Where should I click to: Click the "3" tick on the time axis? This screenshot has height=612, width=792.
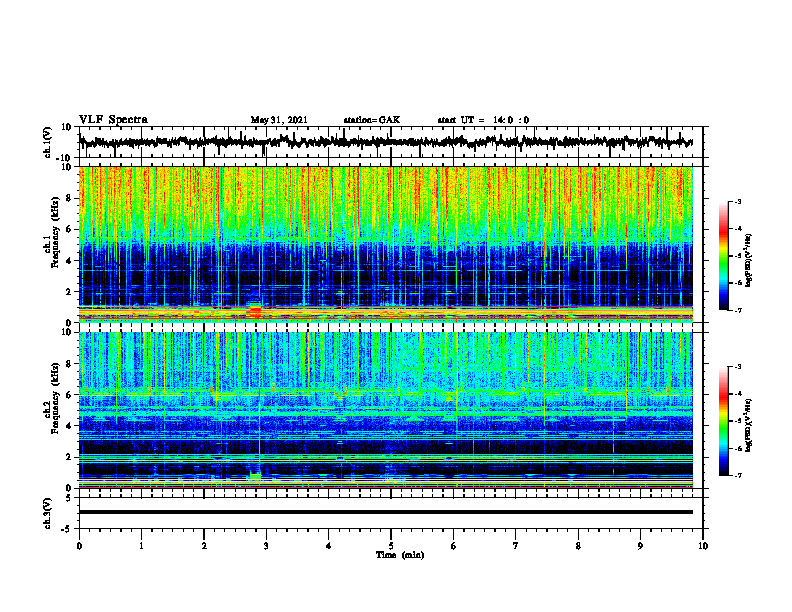(x=266, y=546)
